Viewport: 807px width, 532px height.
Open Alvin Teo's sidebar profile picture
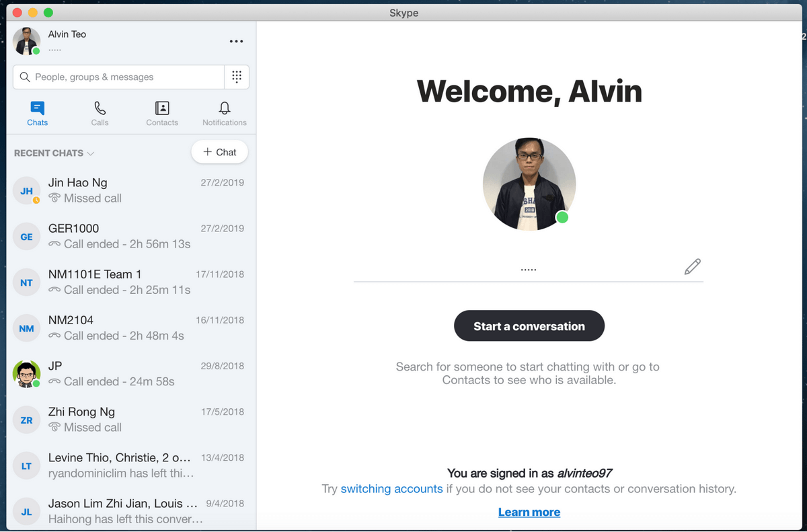(26, 41)
